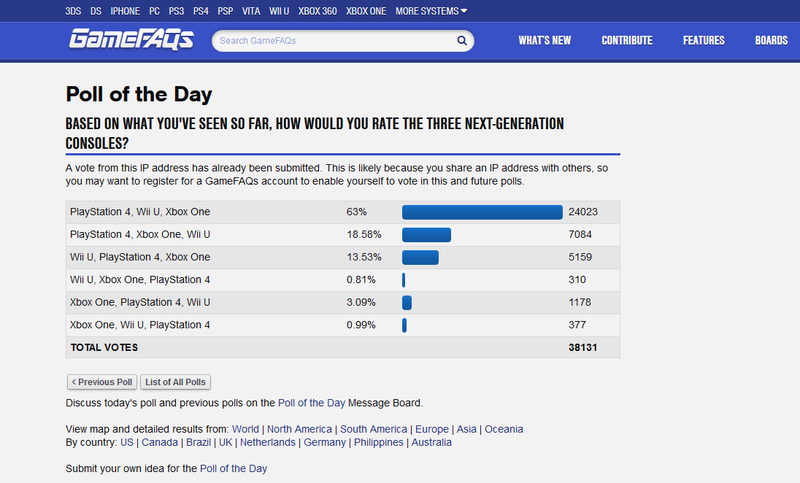The width and height of the screenshot is (800, 483).
Task: Open the submit idea Poll of the Day link
Action: [233, 468]
